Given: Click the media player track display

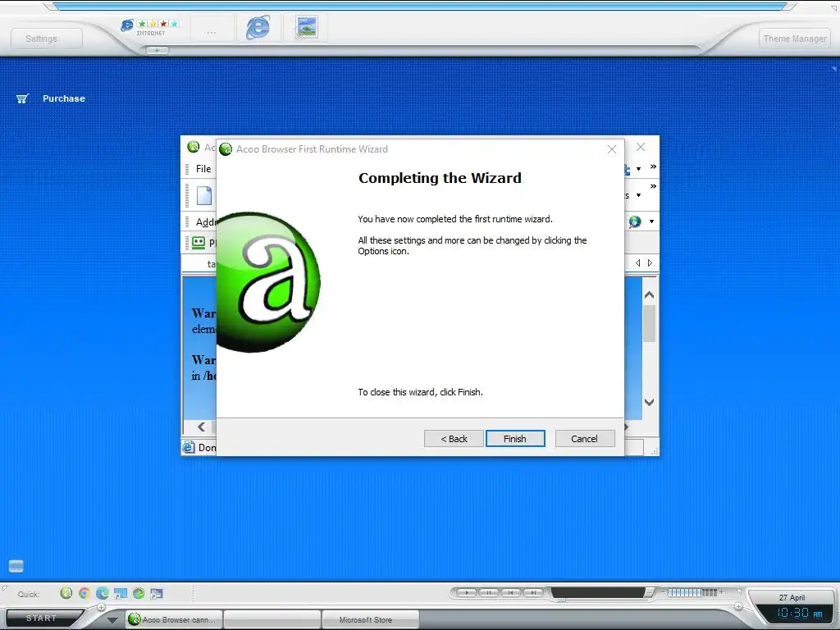Looking at the screenshot, I should point(598,592).
